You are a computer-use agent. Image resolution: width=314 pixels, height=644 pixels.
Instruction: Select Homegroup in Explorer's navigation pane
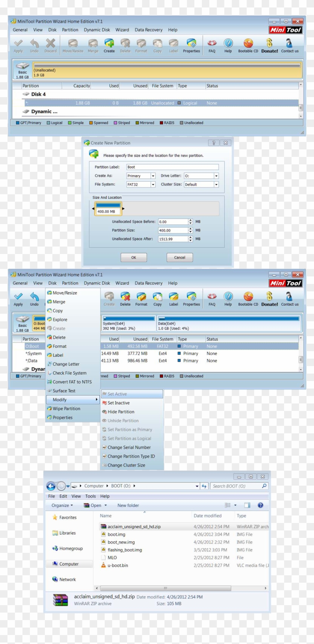click(x=71, y=548)
